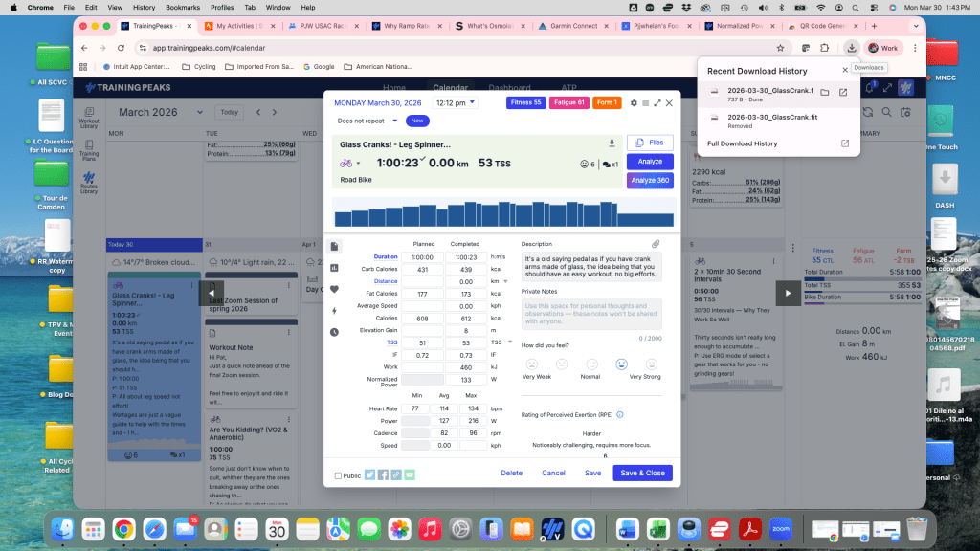The width and height of the screenshot is (980, 551).
Task: Click Save & Close button
Action: point(642,473)
